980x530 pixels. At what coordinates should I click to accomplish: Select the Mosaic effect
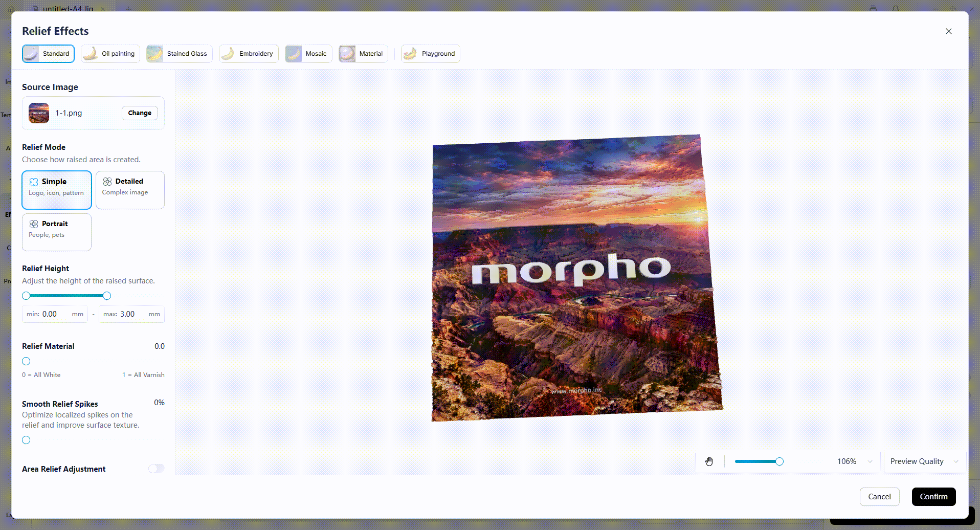click(x=308, y=54)
